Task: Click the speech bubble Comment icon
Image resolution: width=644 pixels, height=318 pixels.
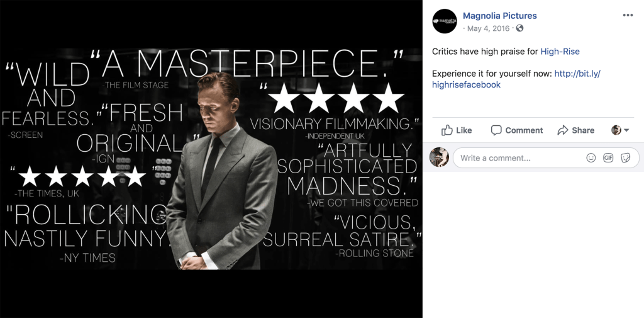Action: pyautogui.click(x=496, y=130)
